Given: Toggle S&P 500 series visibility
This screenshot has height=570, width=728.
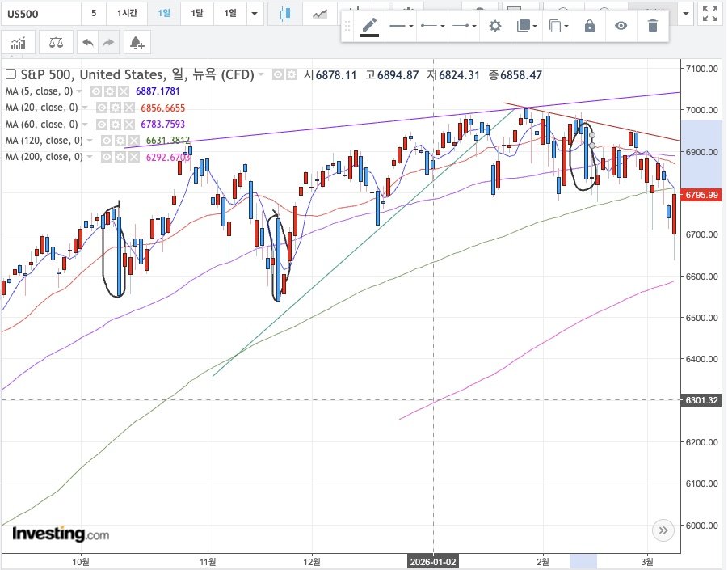Looking at the screenshot, I should (278, 74).
